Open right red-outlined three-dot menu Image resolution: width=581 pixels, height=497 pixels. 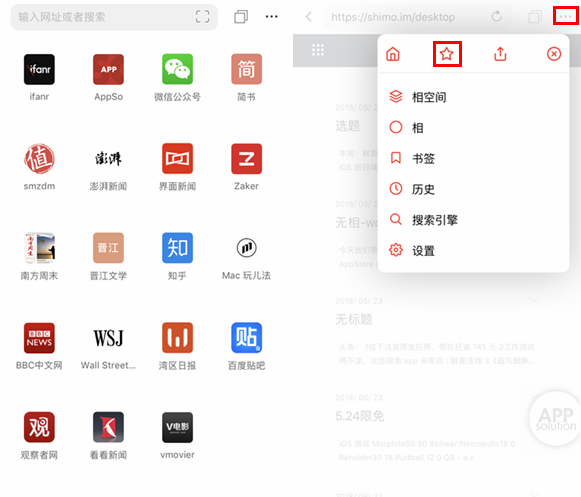[565, 16]
